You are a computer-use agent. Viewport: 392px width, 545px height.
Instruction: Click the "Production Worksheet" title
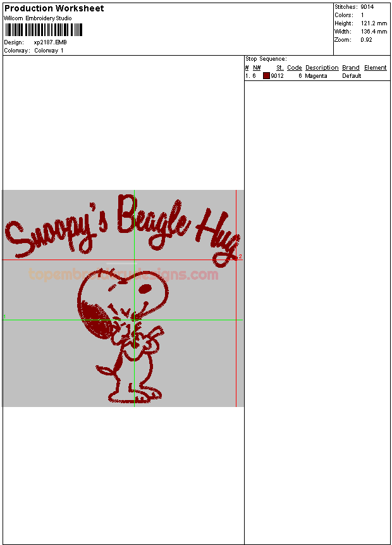pyautogui.click(x=54, y=8)
